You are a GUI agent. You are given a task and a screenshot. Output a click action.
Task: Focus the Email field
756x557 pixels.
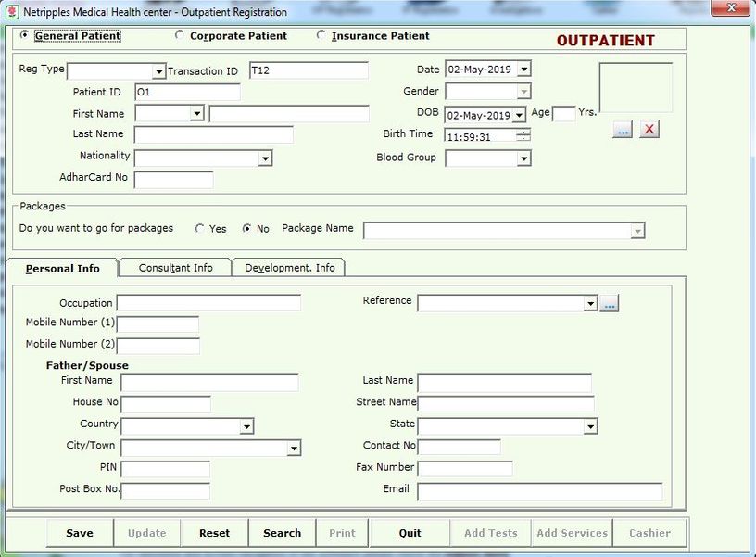tap(540, 492)
